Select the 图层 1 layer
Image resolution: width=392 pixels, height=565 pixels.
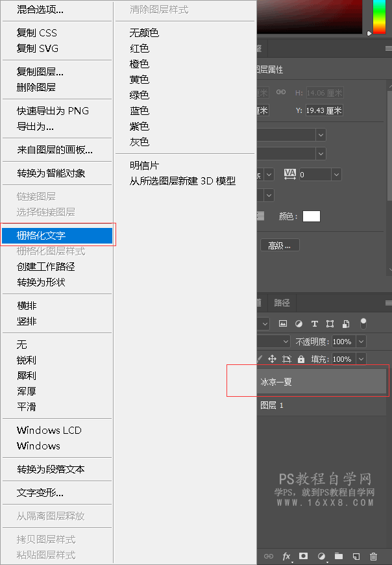click(x=321, y=405)
